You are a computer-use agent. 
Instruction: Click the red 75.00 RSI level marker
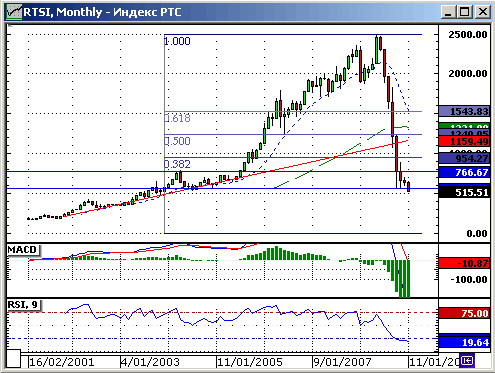(464, 313)
